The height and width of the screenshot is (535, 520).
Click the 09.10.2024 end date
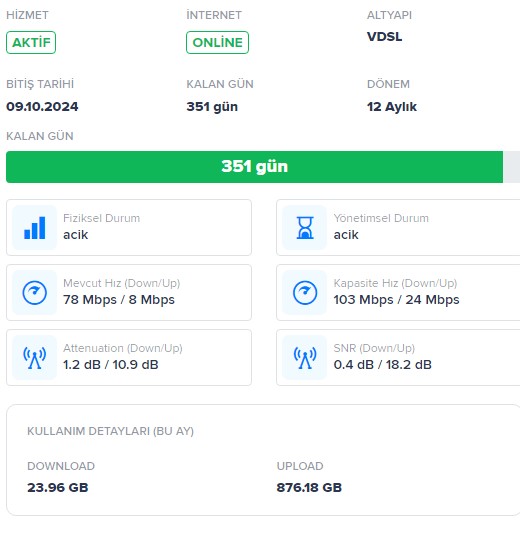[x=42, y=107]
